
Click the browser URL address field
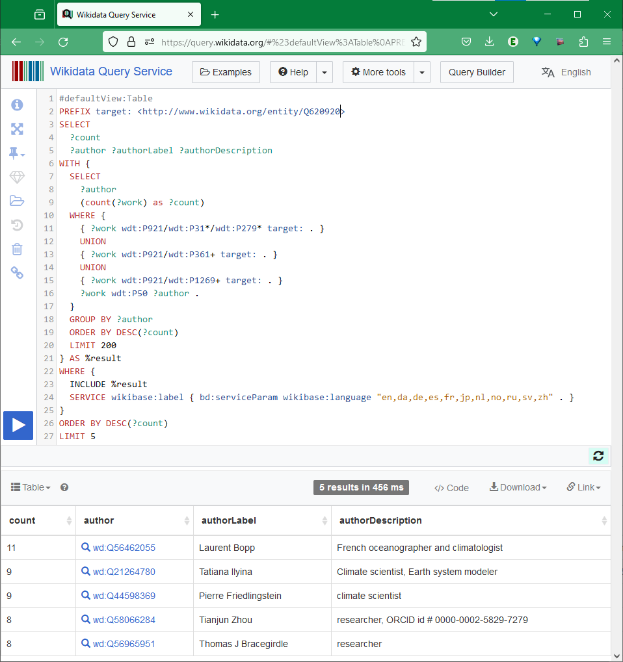[282, 42]
